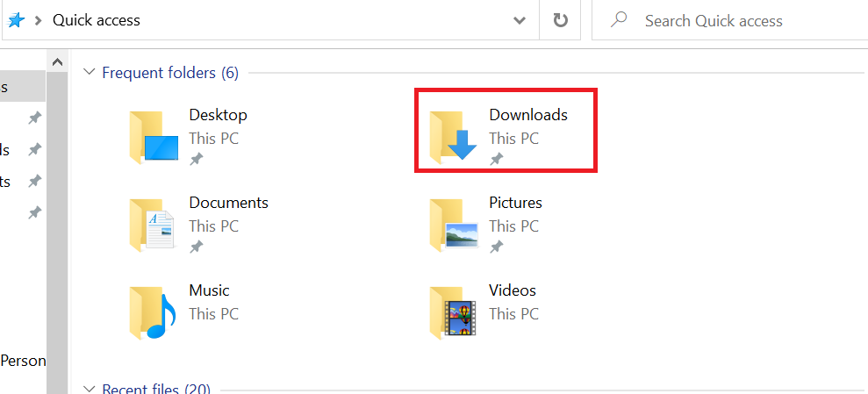Open the Downloads folder icon

(x=453, y=137)
